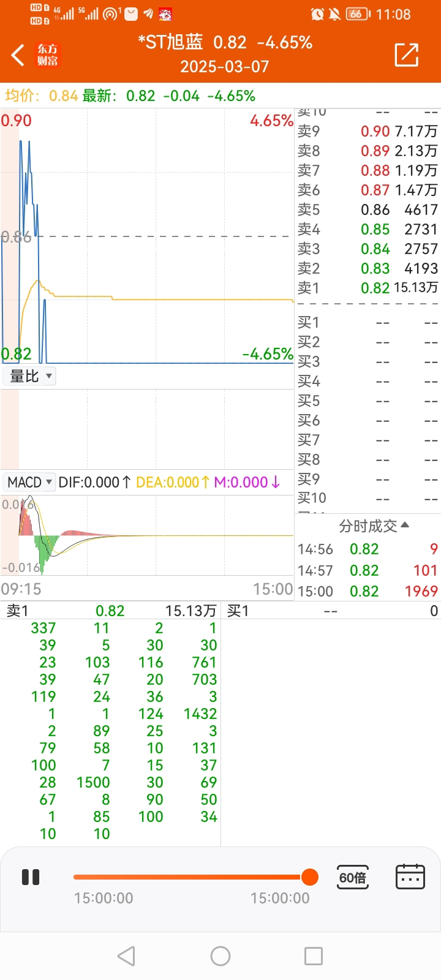Screen dimensions: 441x980
Task: Select the 买5 bid row
Action: click(x=367, y=401)
